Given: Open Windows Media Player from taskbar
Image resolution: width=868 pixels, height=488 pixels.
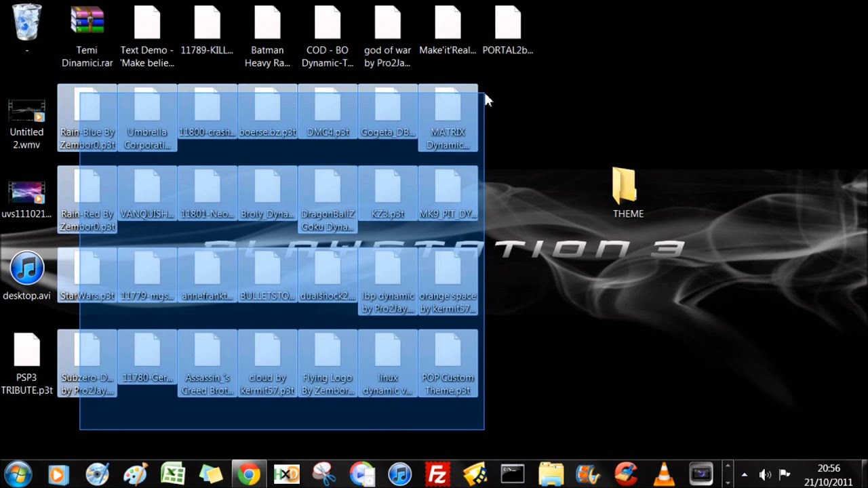Looking at the screenshot, I should [58, 474].
